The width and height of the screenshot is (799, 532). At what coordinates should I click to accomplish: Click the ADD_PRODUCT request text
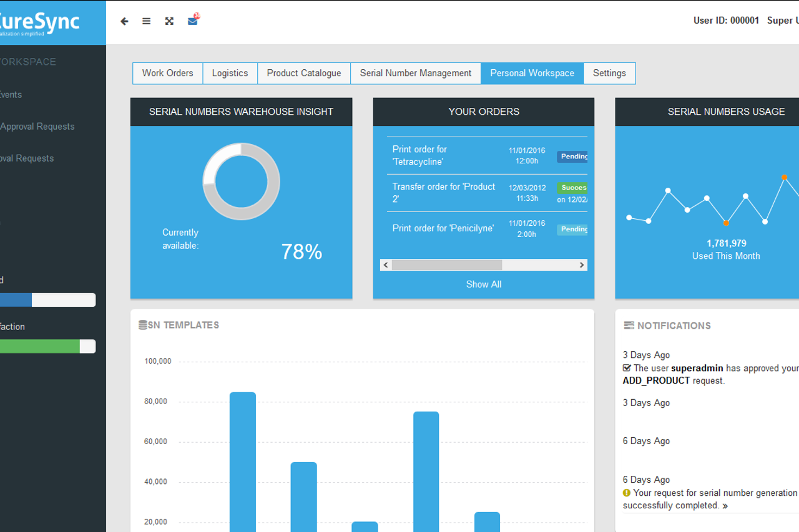tap(657, 380)
